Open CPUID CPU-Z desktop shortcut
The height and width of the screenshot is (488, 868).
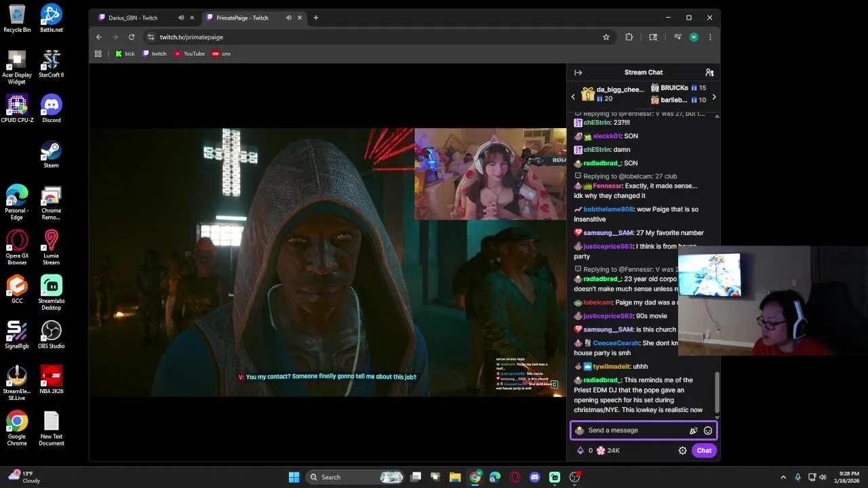click(17, 108)
